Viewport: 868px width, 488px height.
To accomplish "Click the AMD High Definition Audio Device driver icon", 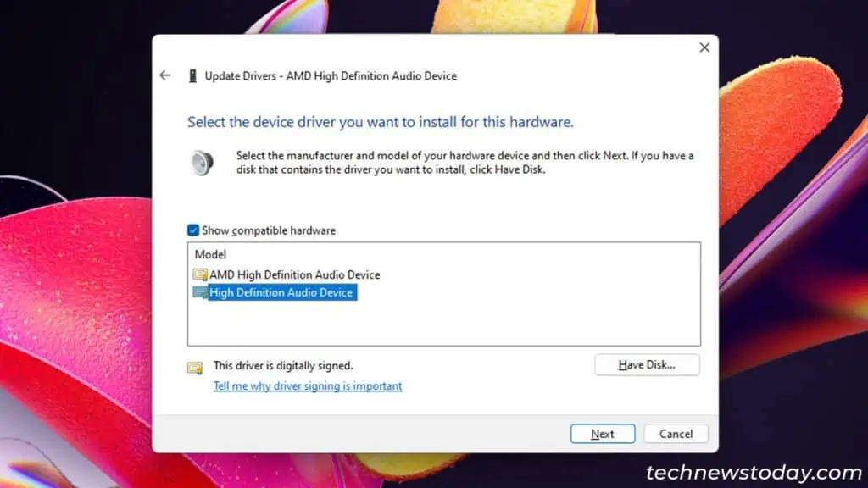I will 200,274.
